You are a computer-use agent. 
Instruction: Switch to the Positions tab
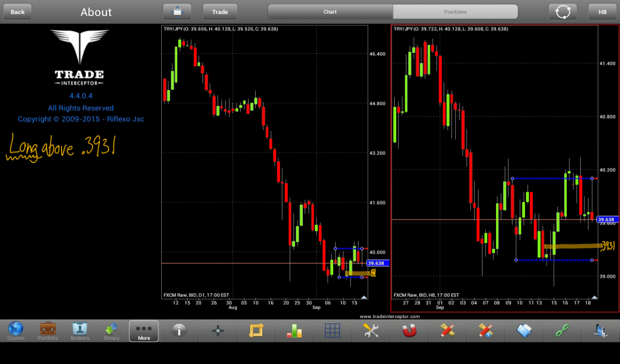click(x=455, y=12)
